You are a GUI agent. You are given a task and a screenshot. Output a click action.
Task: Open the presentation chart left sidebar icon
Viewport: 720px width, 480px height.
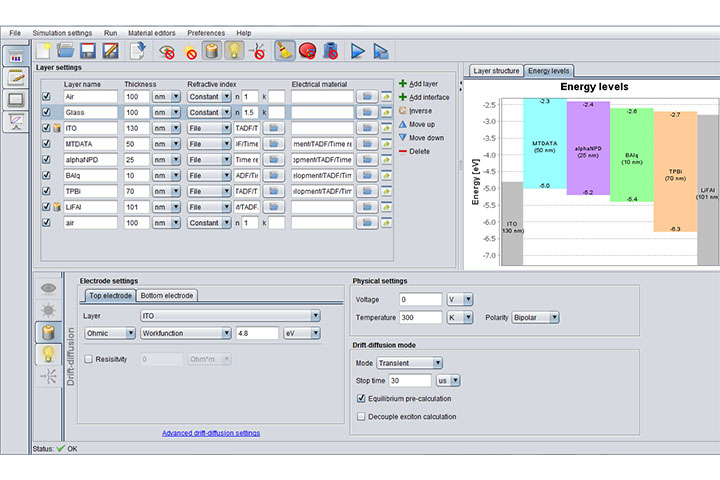16,121
